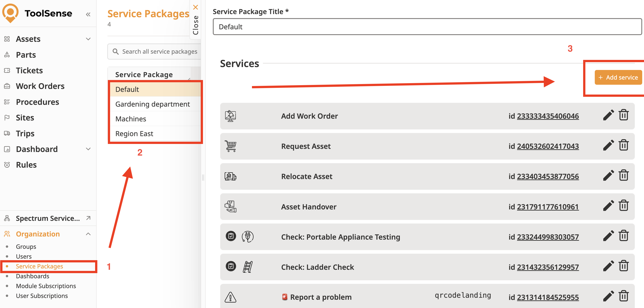644x308 pixels.
Task: Open id link 233333435406046
Action: tap(548, 116)
